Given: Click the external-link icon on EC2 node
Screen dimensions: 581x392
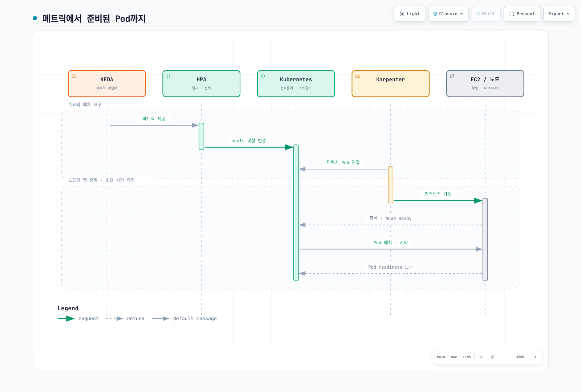Looking at the screenshot, I should 452,76.
